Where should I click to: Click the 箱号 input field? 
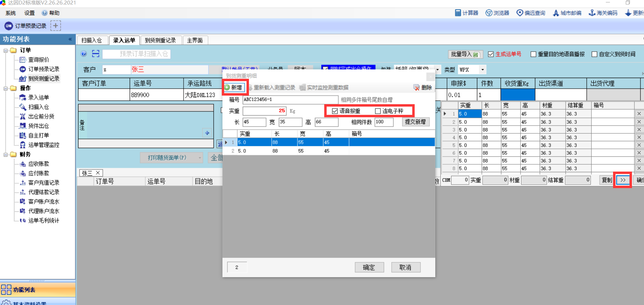290,100
